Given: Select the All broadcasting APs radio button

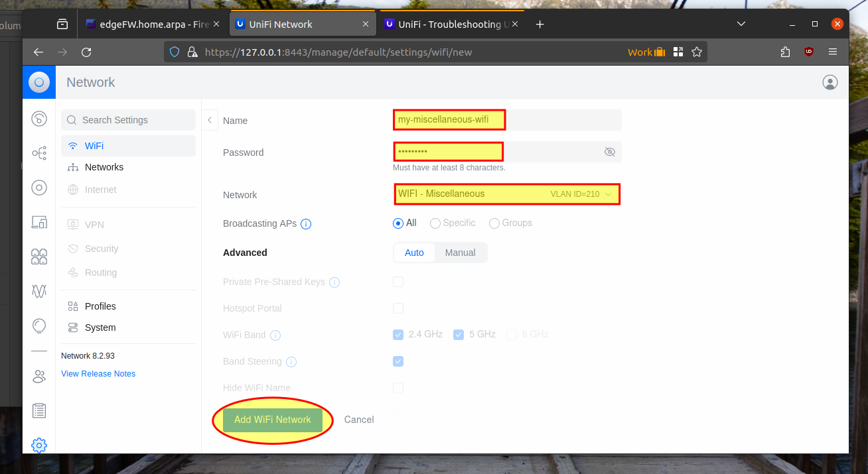Looking at the screenshot, I should click(x=398, y=223).
